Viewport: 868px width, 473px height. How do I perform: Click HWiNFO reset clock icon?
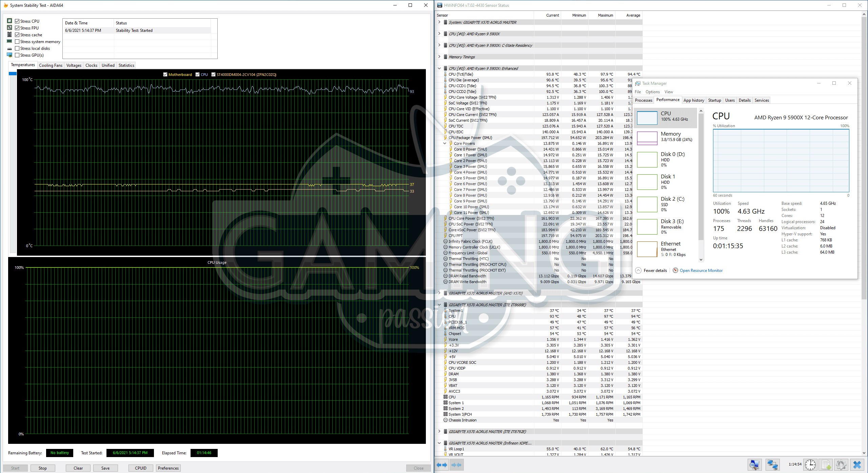point(810,465)
